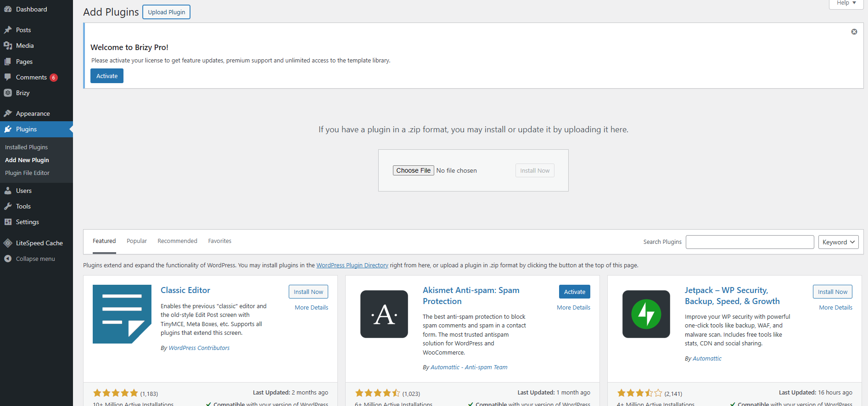The image size is (868, 406).
Task: Click the Posts pin icon
Action: pos(8,30)
